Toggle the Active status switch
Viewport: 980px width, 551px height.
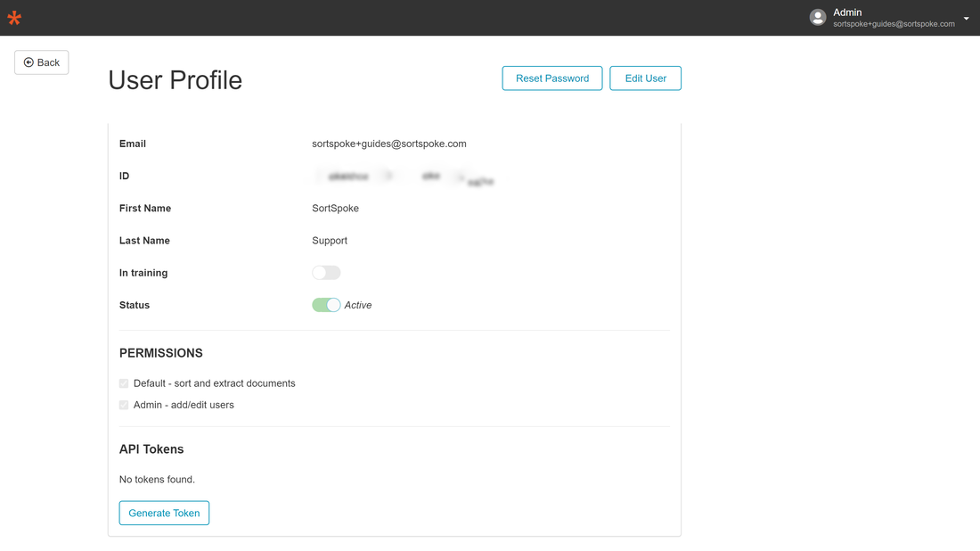coord(326,305)
